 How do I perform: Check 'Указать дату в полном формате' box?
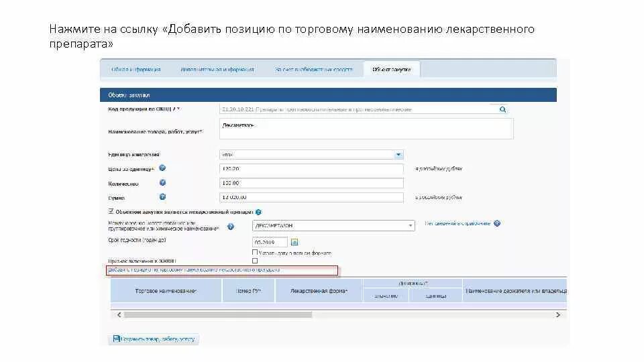point(255,253)
